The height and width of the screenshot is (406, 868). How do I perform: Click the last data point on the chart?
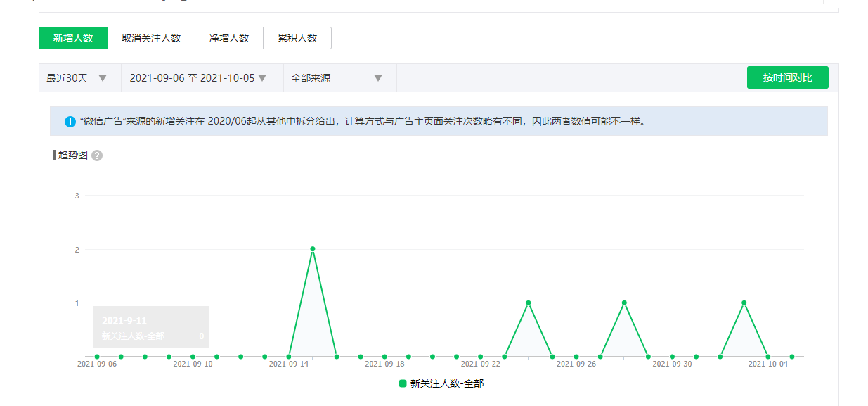point(792,357)
